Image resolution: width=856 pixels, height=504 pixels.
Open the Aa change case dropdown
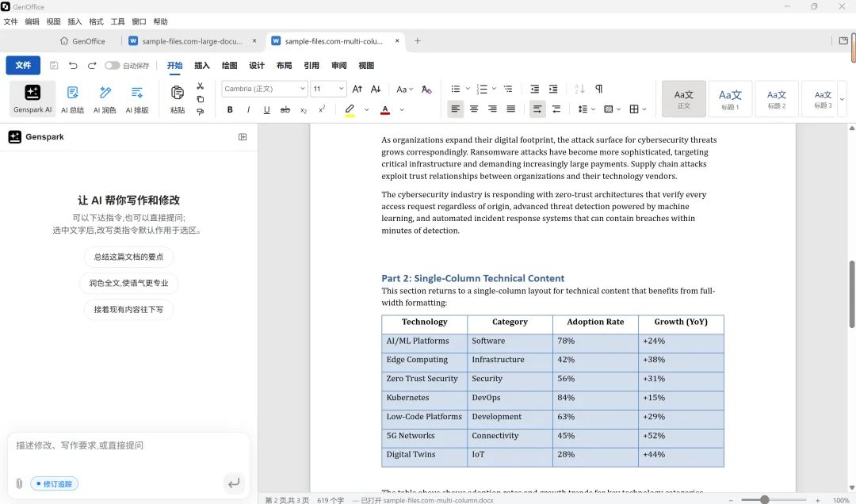(404, 89)
